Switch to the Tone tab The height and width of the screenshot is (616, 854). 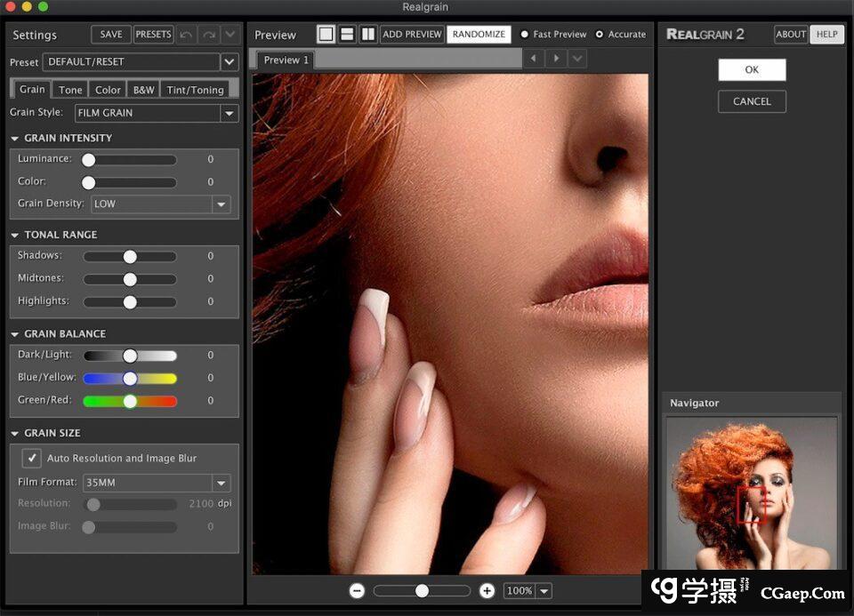(x=70, y=90)
